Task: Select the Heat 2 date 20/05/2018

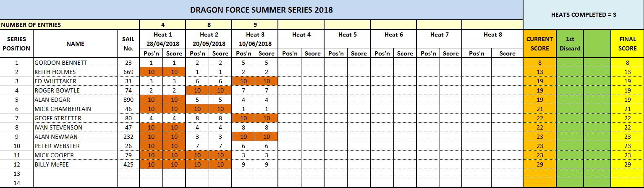Action: 209,43
